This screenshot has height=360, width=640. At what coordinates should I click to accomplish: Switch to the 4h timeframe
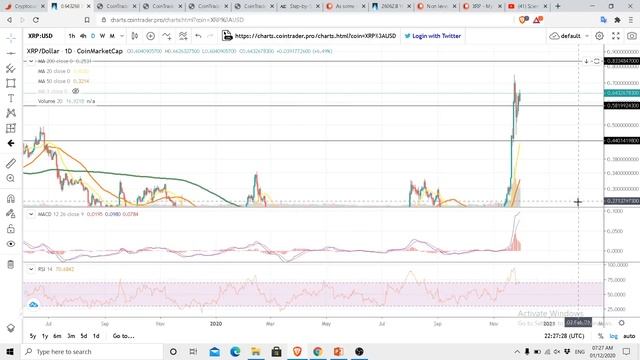coord(83,36)
